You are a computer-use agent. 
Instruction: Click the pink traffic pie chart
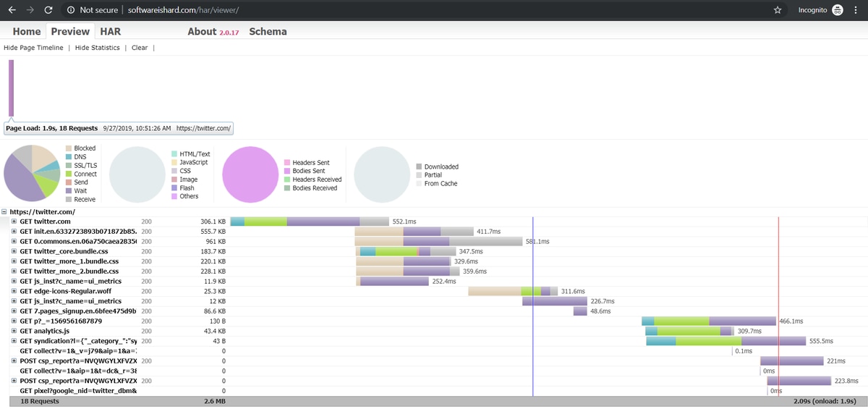coord(251,174)
